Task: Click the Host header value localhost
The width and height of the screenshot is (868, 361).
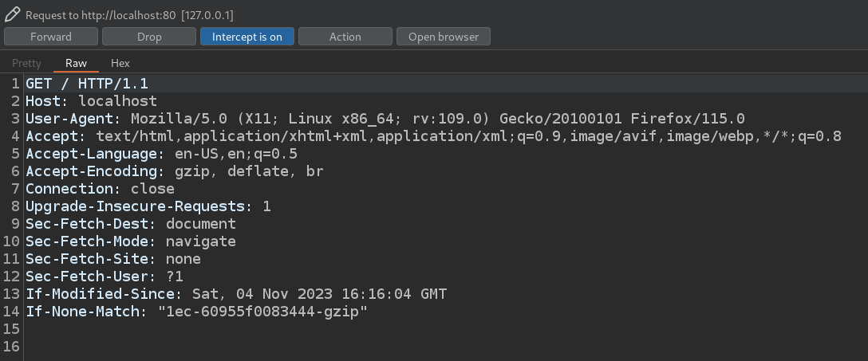Action: (118, 101)
